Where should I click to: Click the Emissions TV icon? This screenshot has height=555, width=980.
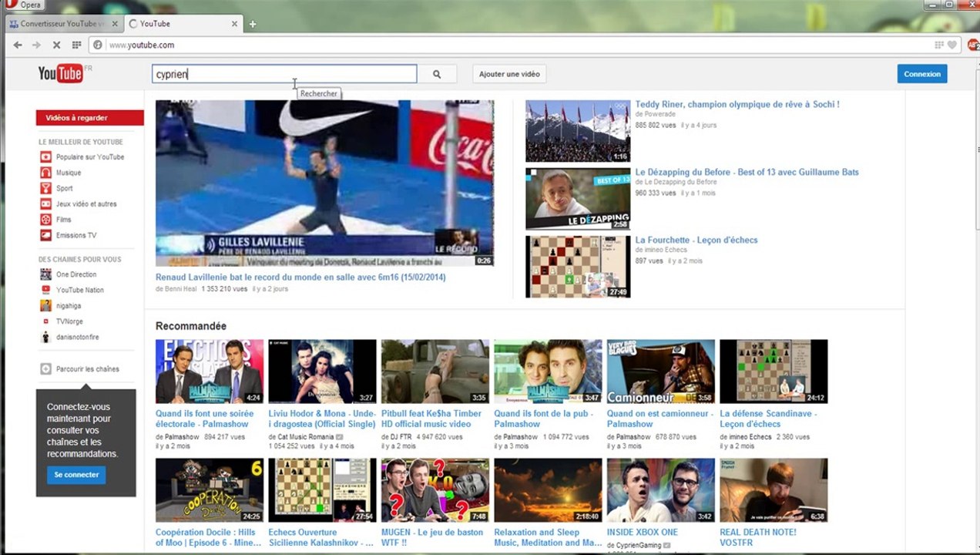(x=46, y=235)
